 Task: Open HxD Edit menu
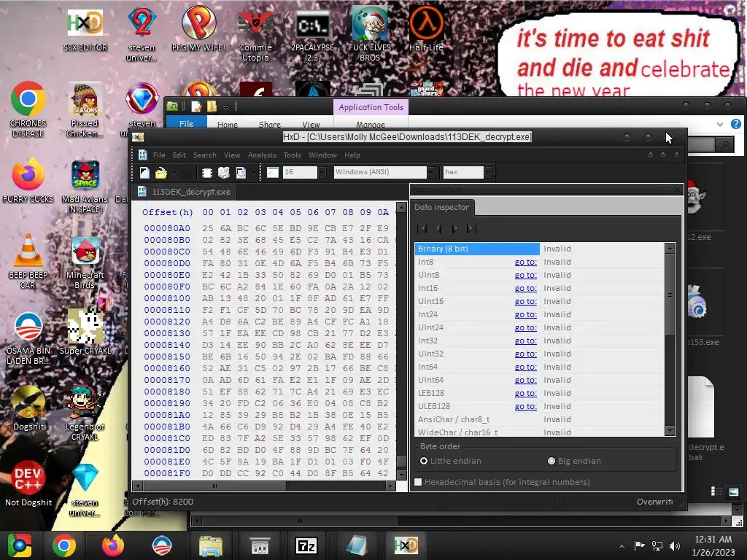tap(179, 155)
